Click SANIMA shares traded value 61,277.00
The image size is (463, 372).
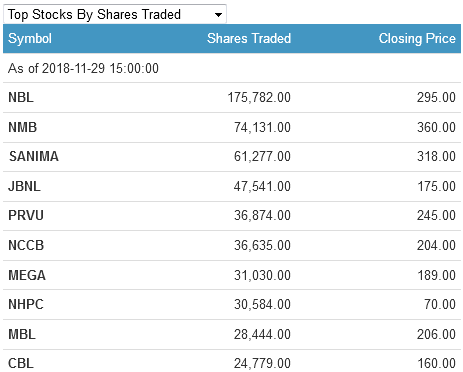pos(262,156)
